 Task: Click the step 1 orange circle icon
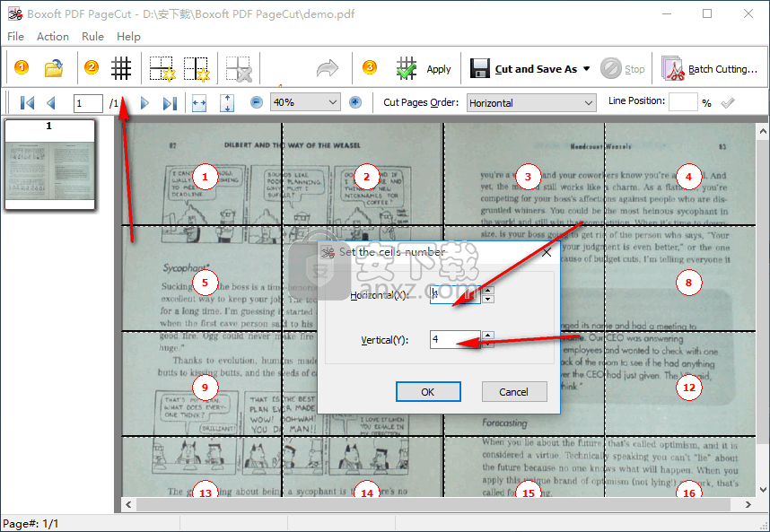[22, 67]
